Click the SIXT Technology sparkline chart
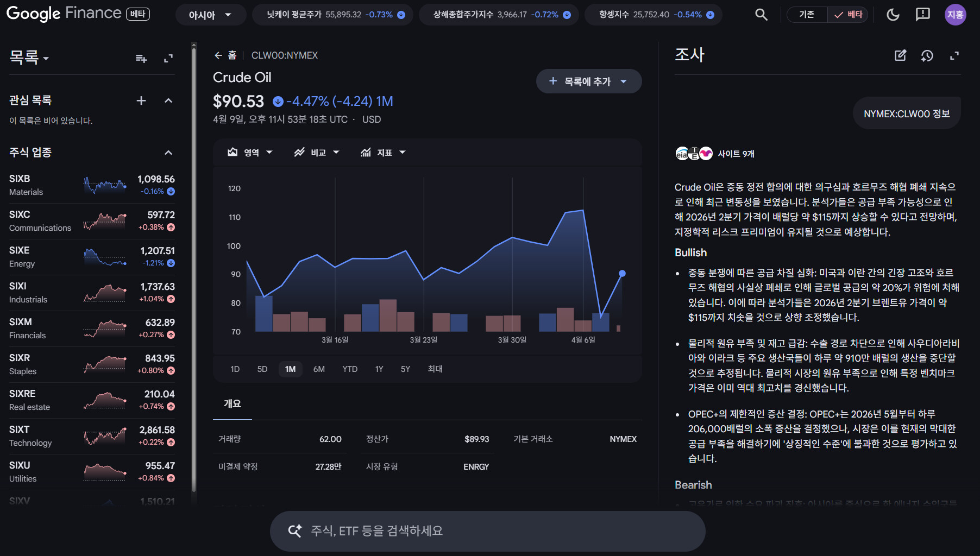980x556 pixels. (105, 436)
